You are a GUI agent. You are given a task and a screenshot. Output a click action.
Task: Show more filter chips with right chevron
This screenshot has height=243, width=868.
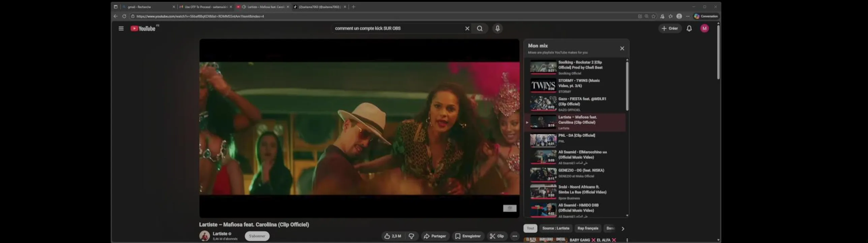click(623, 229)
